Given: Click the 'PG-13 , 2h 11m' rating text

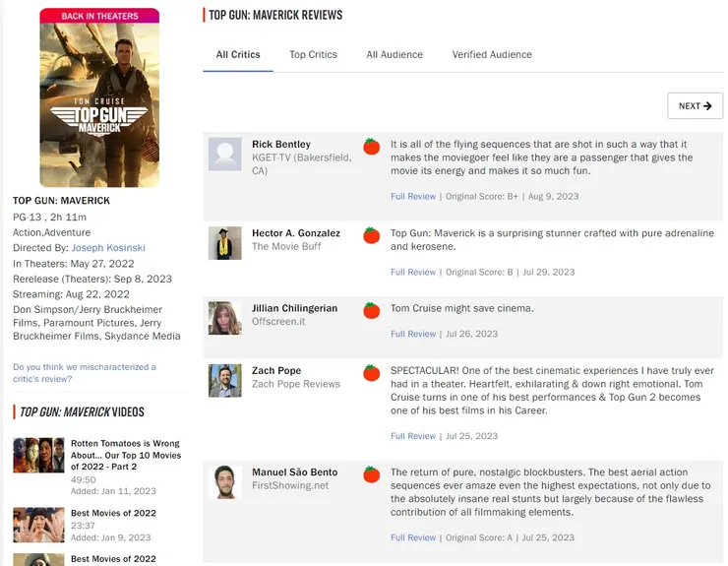Looking at the screenshot, I should [x=49, y=217].
